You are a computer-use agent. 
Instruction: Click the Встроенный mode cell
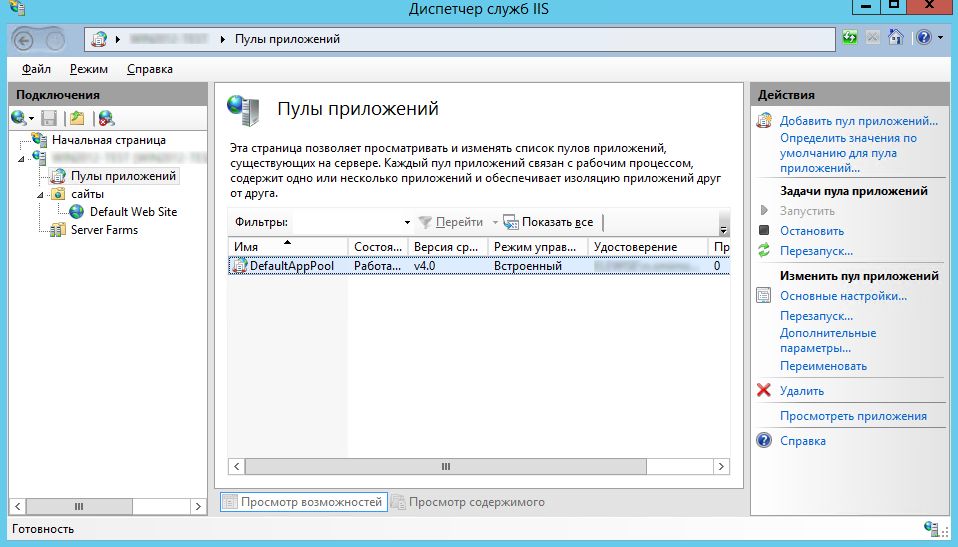coord(528,266)
